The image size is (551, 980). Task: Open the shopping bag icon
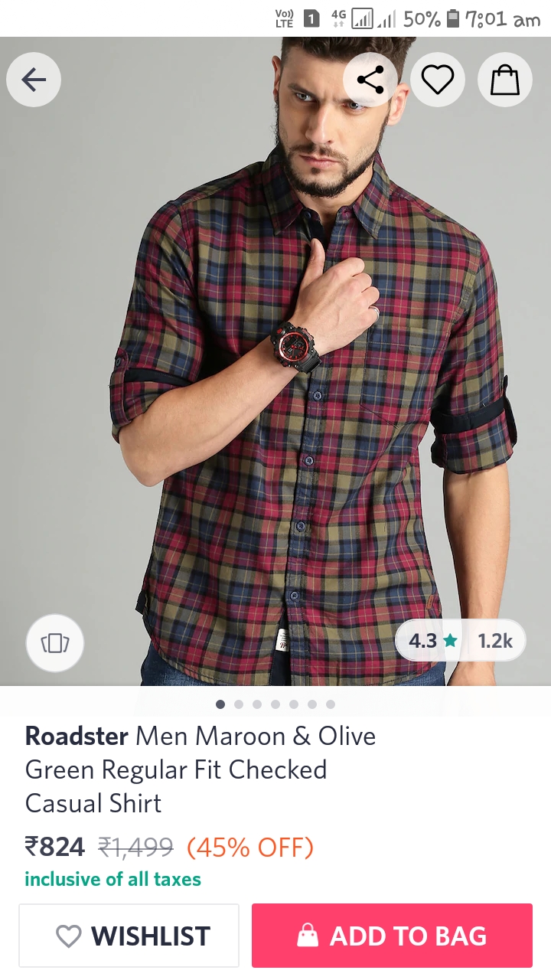point(505,80)
